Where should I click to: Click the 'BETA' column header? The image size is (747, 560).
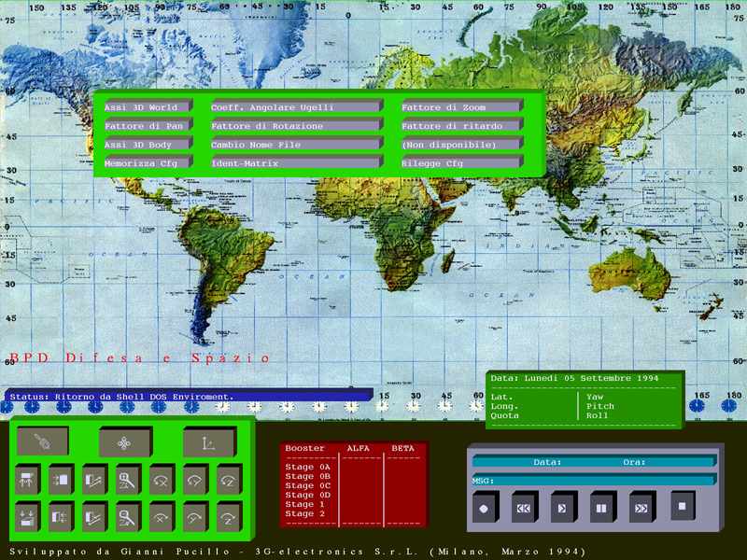point(402,448)
